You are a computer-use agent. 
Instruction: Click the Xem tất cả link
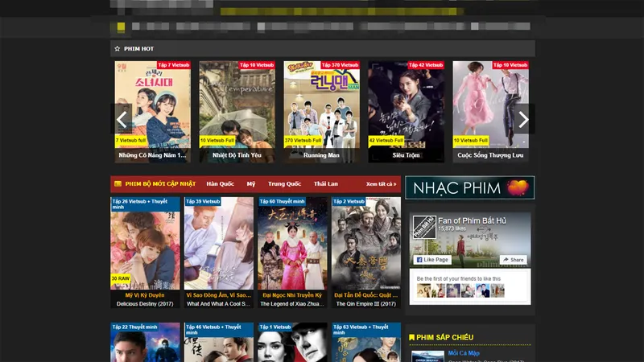[x=381, y=184]
